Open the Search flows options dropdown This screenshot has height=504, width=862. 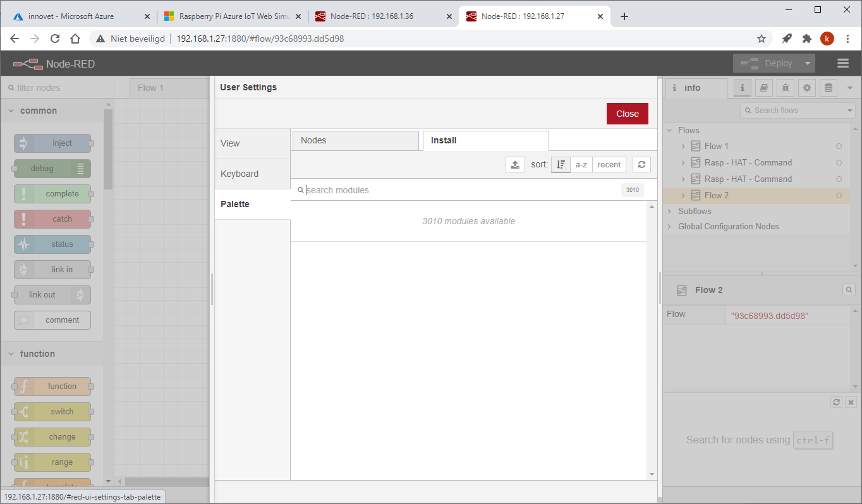(x=849, y=111)
